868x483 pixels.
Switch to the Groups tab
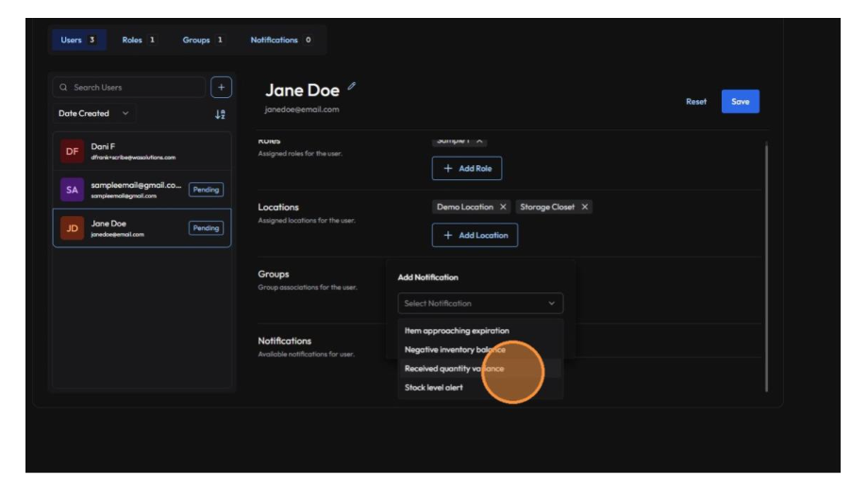click(203, 40)
